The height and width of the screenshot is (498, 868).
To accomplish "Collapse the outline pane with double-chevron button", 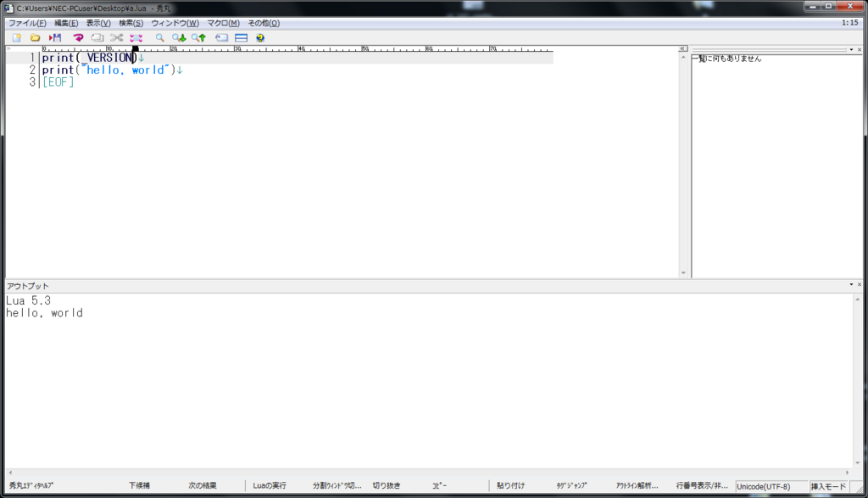I will [683, 48].
